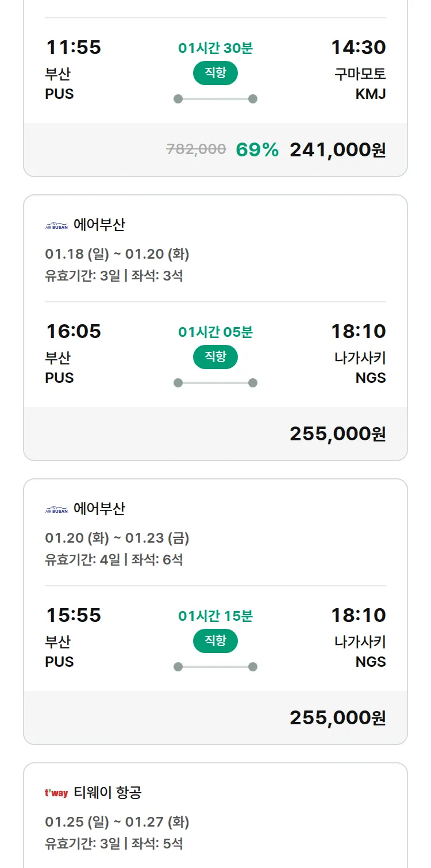Click the route line under the 01시간 15분 duration

pos(215,667)
